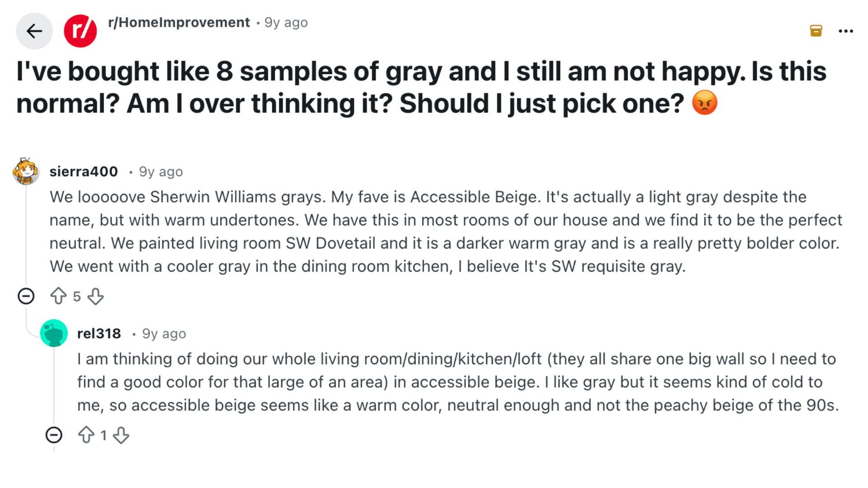The width and height of the screenshot is (868, 488).
Task: Click the vote count on sierra400's comment
Action: [x=76, y=296]
